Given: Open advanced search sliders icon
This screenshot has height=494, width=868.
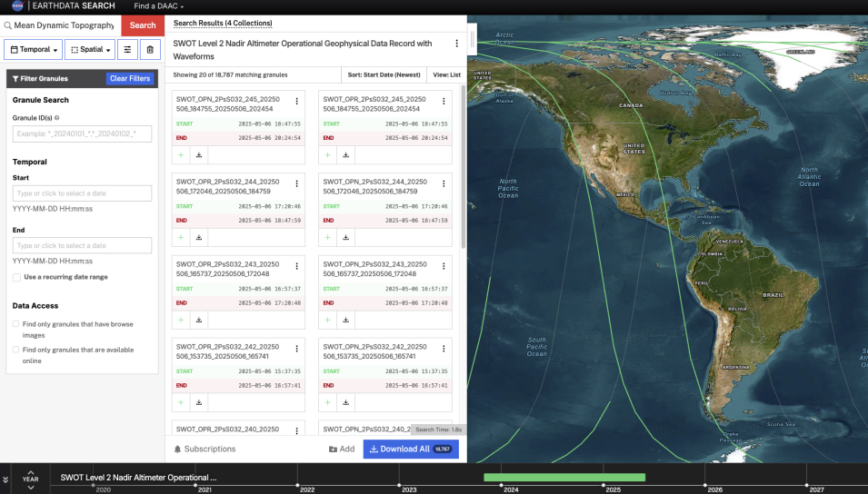Looking at the screenshot, I should 127,49.
